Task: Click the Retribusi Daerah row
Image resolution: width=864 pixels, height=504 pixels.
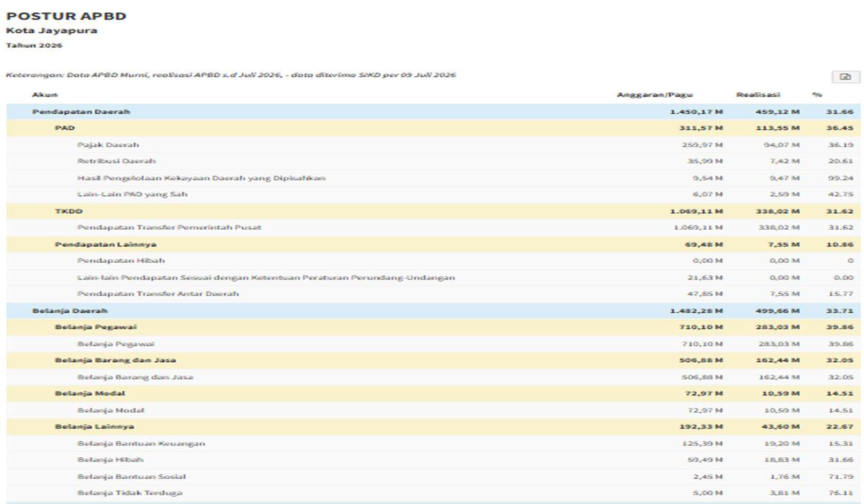Action: (x=433, y=161)
